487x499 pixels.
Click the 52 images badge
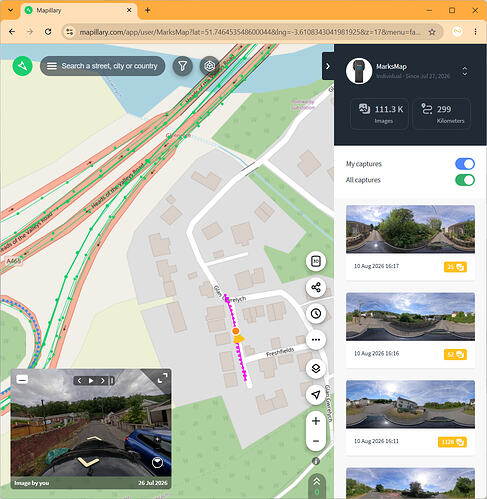[455, 354]
